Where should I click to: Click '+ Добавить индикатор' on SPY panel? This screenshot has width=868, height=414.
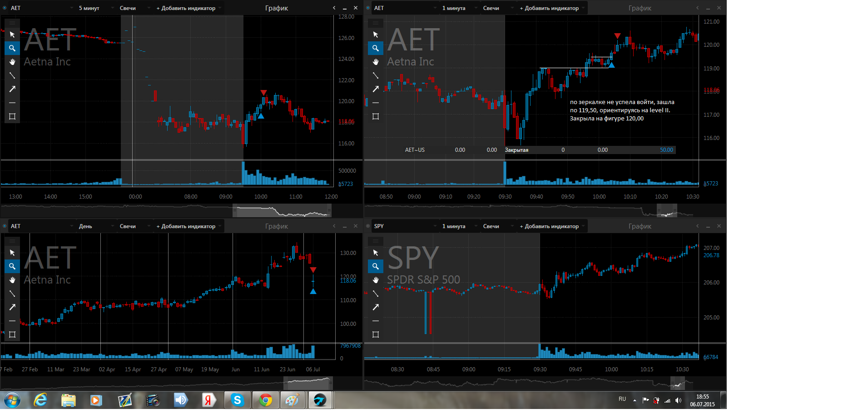(552, 226)
